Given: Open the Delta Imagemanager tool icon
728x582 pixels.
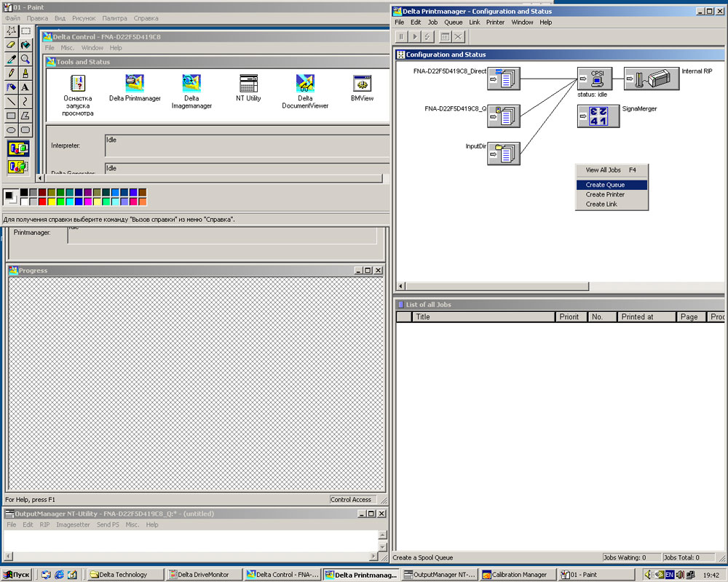Looking at the screenshot, I should [191, 84].
